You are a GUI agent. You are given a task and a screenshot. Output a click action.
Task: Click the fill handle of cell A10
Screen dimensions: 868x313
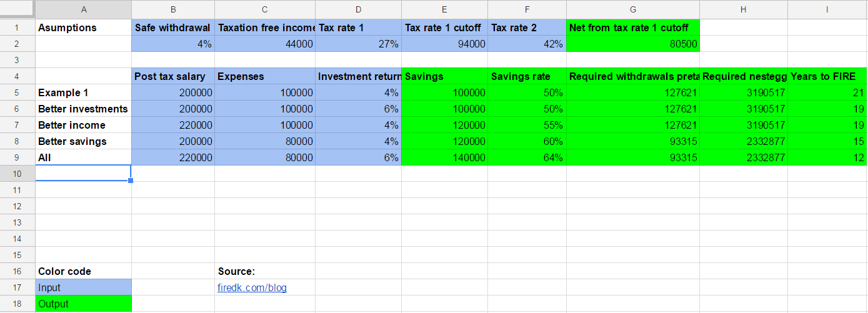coord(131,181)
